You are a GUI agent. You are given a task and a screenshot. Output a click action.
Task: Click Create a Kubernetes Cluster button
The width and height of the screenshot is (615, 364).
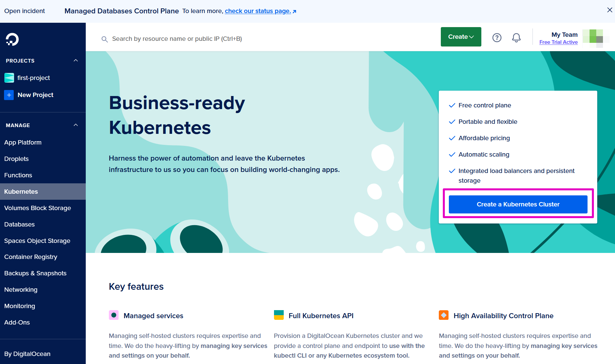(518, 204)
